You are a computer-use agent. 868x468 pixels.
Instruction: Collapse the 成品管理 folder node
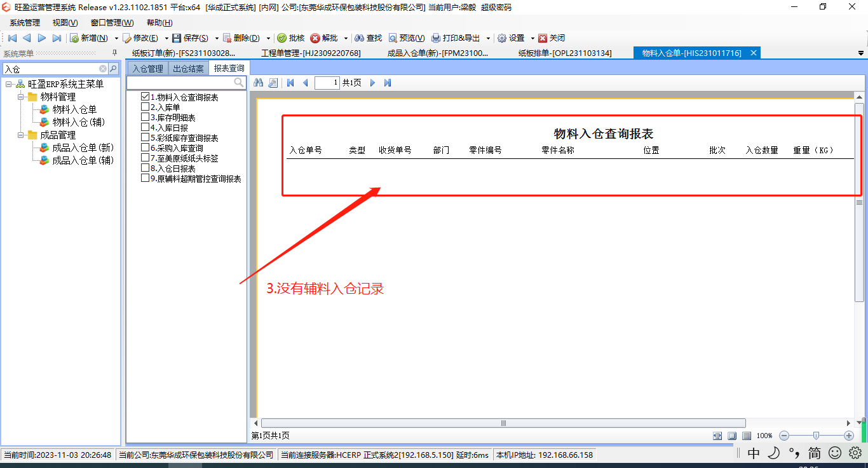[x=20, y=135]
